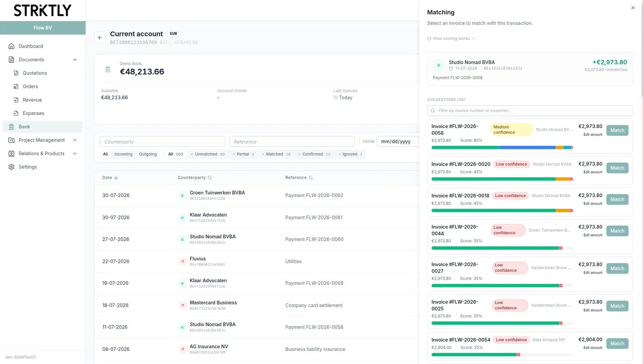Show Matched transactions filter
The width and height of the screenshot is (643, 364).
(276, 154)
